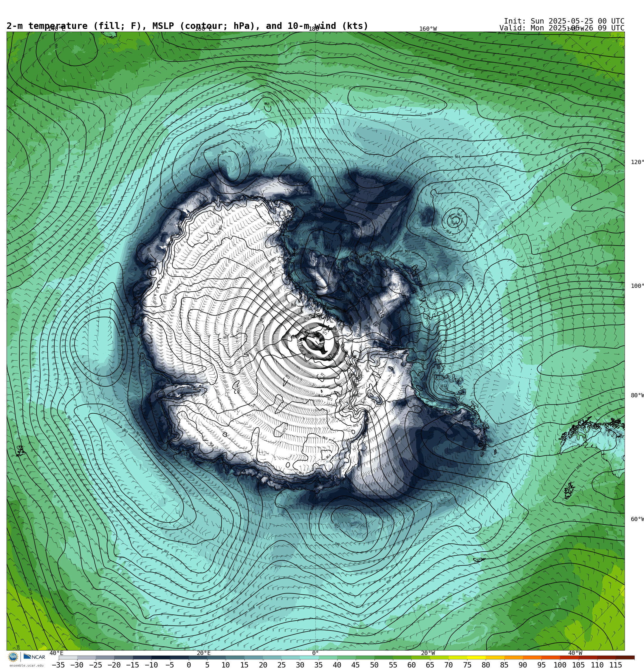This screenshot has height=669, width=644.
Task: Click the dark brown colorbar segment after 115
Action: tap(625, 658)
